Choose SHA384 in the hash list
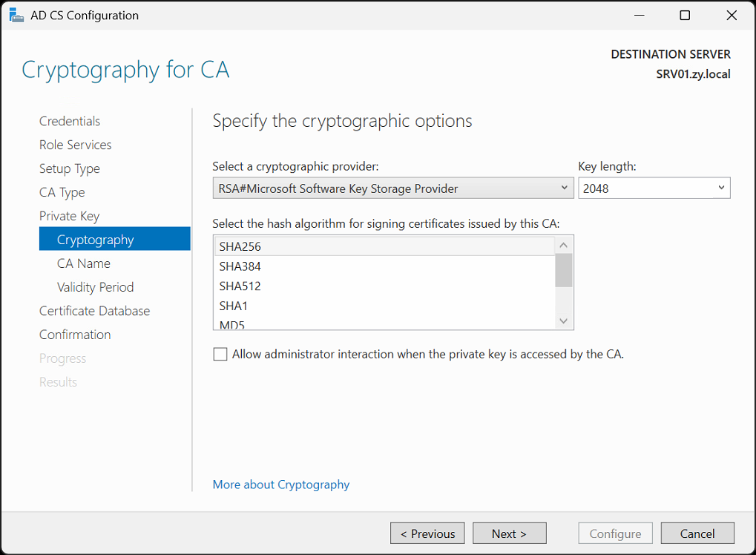756x555 pixels. coord(384,266)
